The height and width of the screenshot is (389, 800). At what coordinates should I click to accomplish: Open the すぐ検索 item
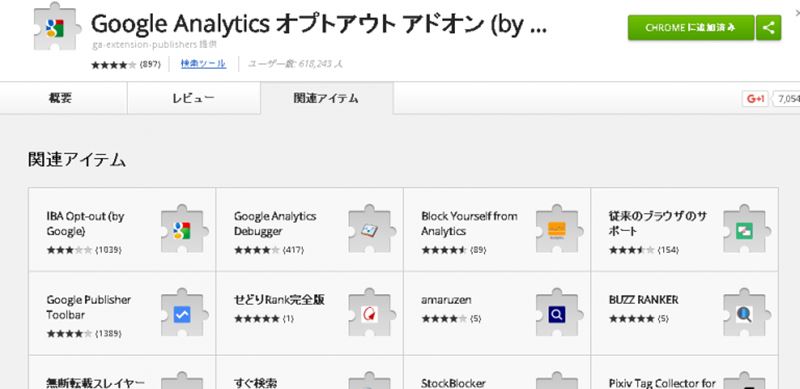pyautogui.click(x=255, y=383)
